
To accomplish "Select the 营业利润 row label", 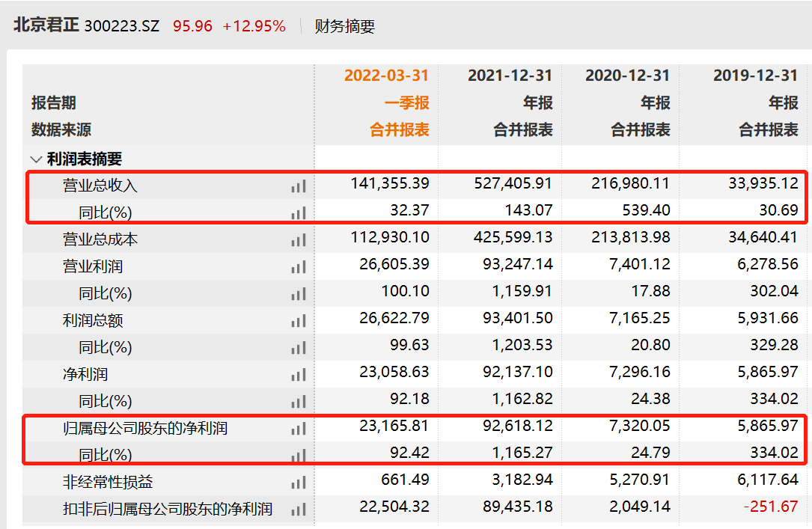I will [x=94, y=266].
